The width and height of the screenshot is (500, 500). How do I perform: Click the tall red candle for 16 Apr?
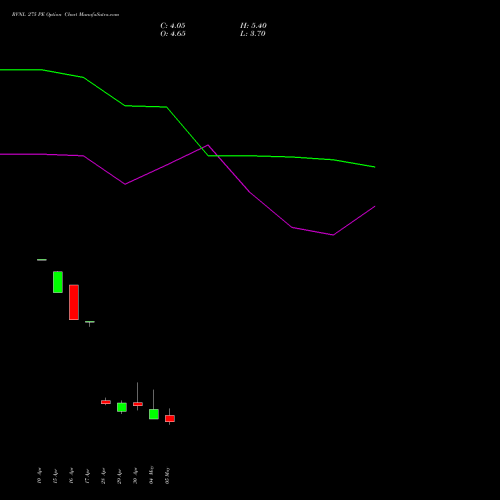tap(74, 302)
